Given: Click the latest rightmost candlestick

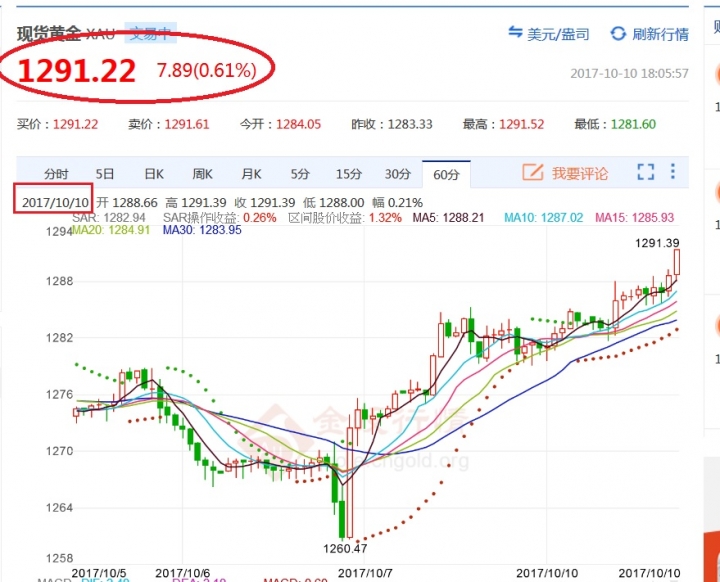Looking at the screenshot, I should [677, 263].
